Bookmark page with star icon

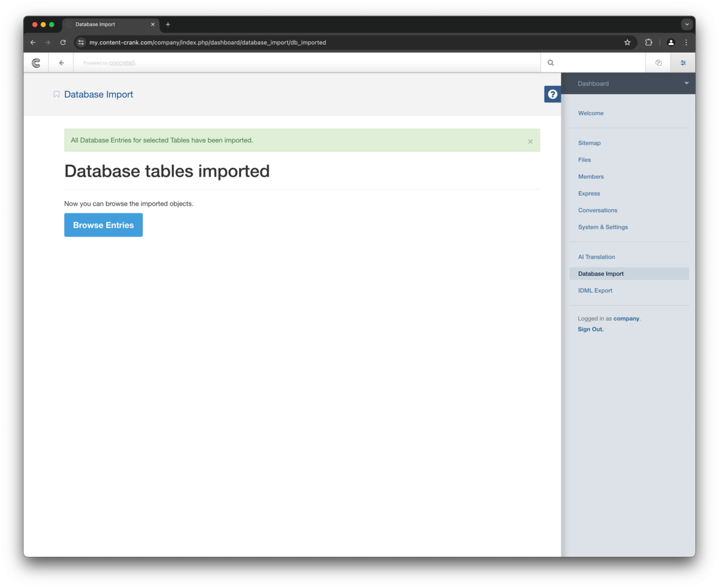pos(627,43)
